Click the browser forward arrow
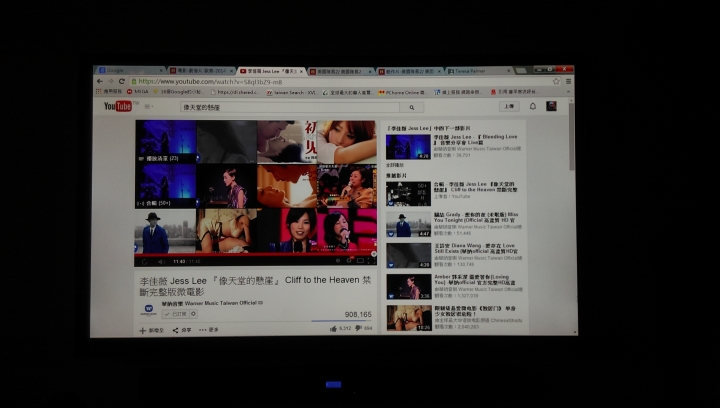Viewport: 720px width, 408px height. [x=110, y=81]
